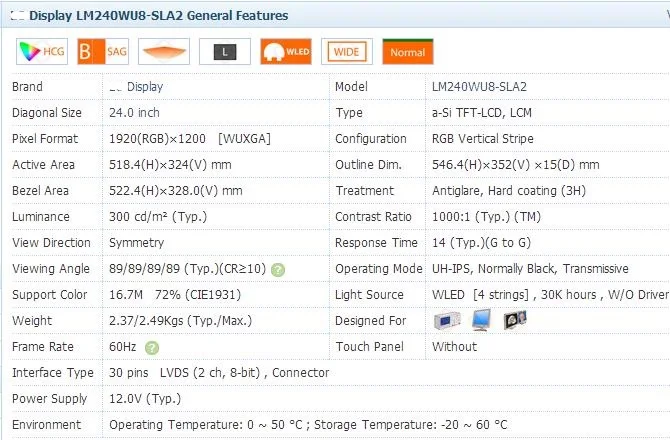Click the 300 cd/m² (Typ.) luminance value
The width and height of the screenshot is (670, 440).
coord(158,217)
